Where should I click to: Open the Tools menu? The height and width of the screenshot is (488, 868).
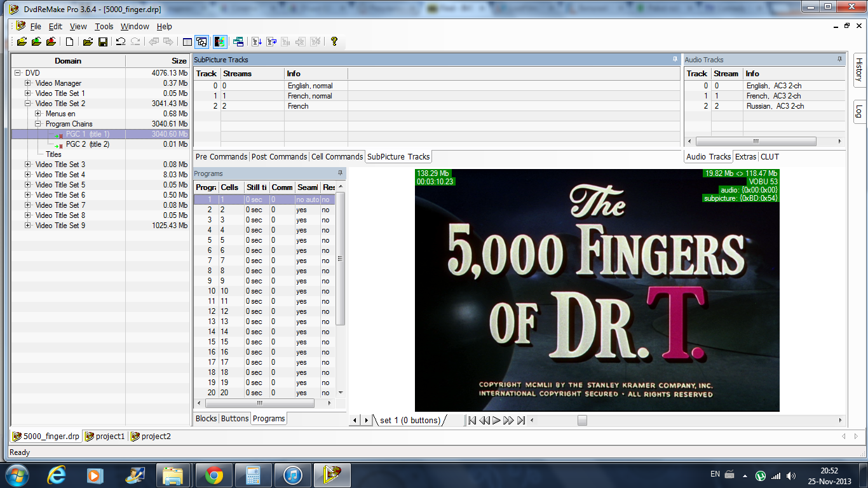(104, 26)
